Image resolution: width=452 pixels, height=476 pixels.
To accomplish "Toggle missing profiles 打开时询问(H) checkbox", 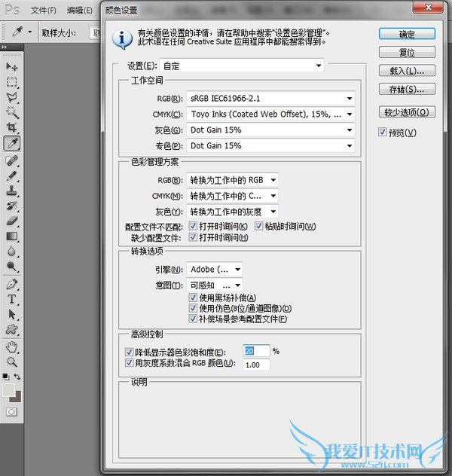I will pyautogui.click(x=193, y=237).
